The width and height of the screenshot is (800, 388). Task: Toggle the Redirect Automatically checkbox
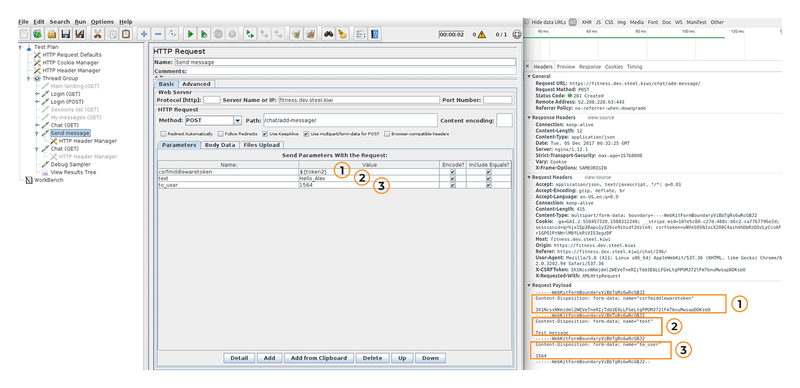point(163,134)
